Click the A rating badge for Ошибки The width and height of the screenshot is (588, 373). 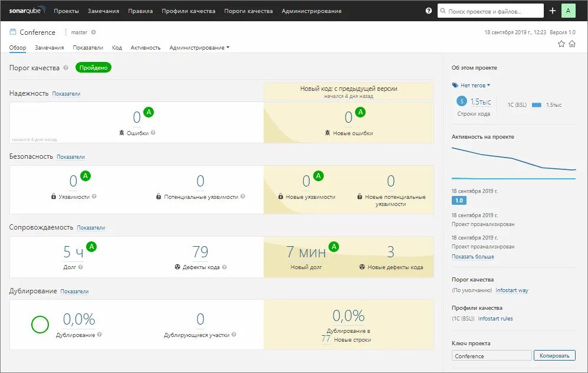coord(149,112)
